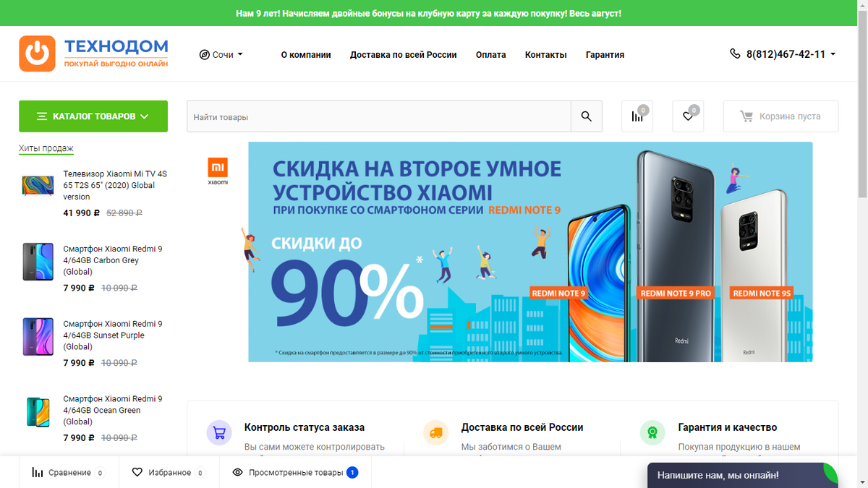Click the Ocean Green phone thumbnail
Image resolution: width=868 pixels, height=488 pixels.
[38, 411]
